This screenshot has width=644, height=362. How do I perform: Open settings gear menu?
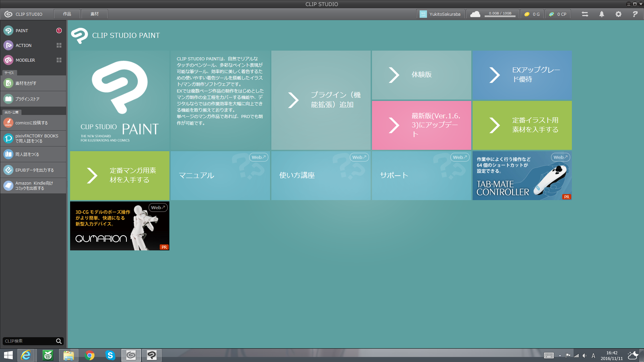point(619,14)
